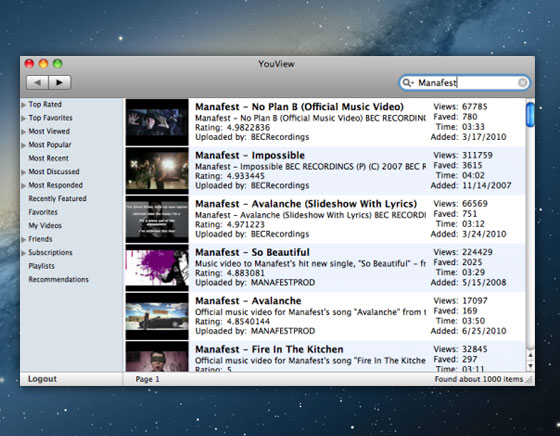Image resolution: width=560 pixels, height=436 pixels.
Task: Click the Logout button
Action: point(42,379)
